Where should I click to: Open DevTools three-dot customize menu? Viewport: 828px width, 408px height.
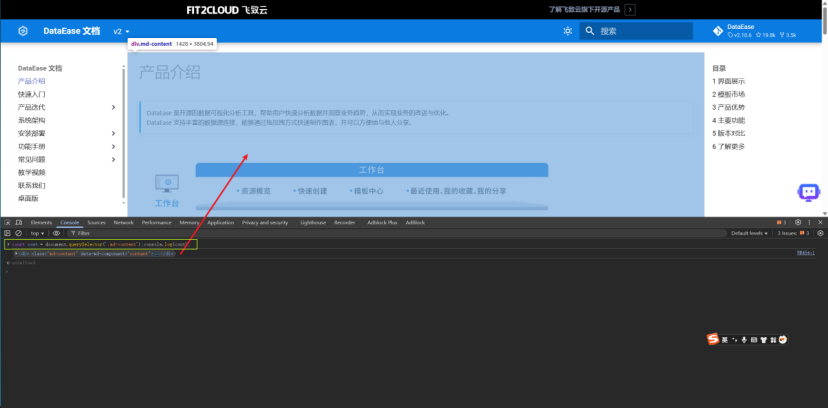point(809,223)
